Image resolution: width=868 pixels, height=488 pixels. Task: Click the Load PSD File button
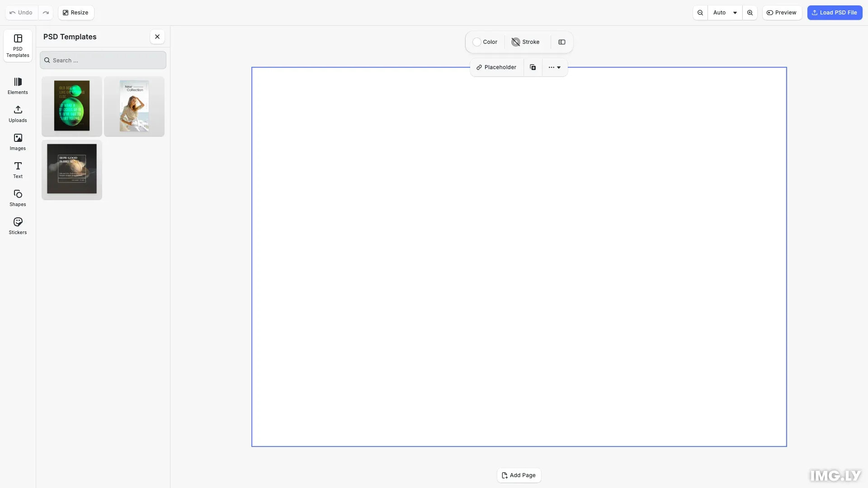[x=834, y=13]
